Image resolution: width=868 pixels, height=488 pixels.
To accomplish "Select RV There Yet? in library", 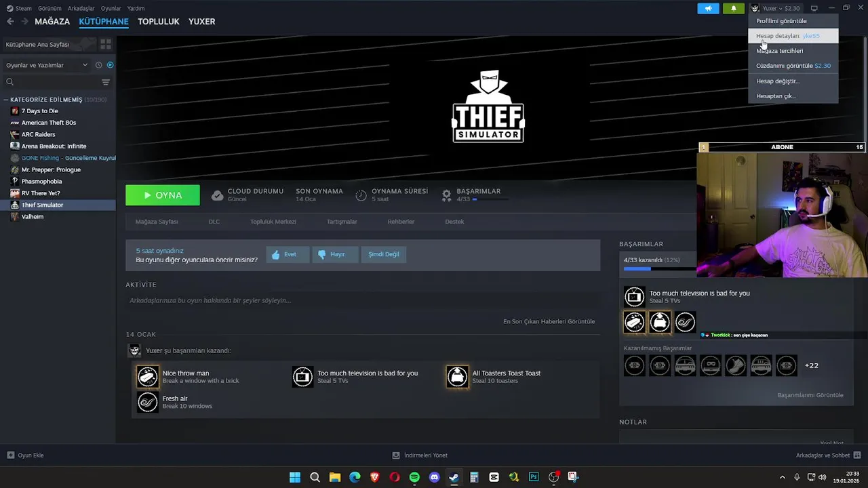I will [x=41, y=193].
